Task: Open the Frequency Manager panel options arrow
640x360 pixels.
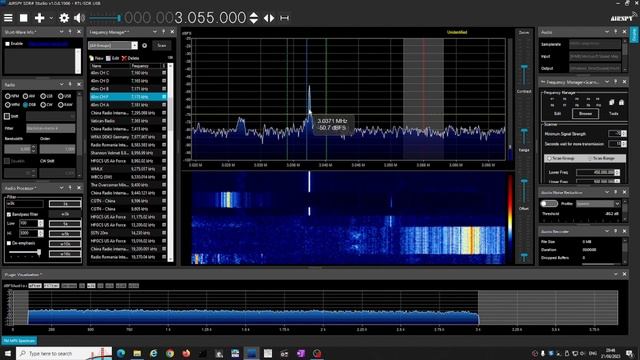Action: click(x=155, y=32)
